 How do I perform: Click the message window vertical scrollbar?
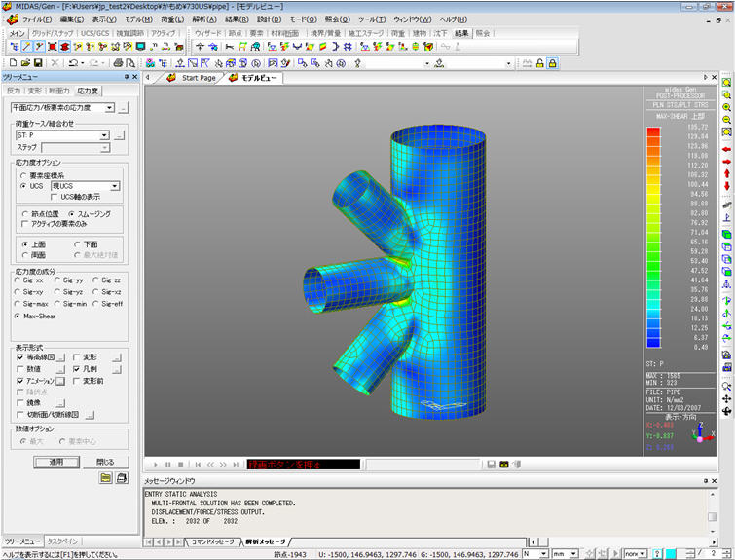(712, 512)
